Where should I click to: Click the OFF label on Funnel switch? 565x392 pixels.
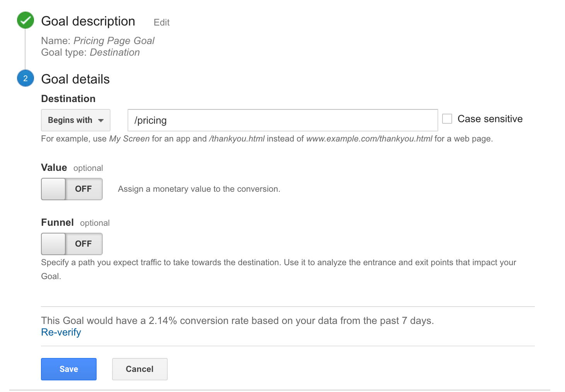(x=83, y=244)
